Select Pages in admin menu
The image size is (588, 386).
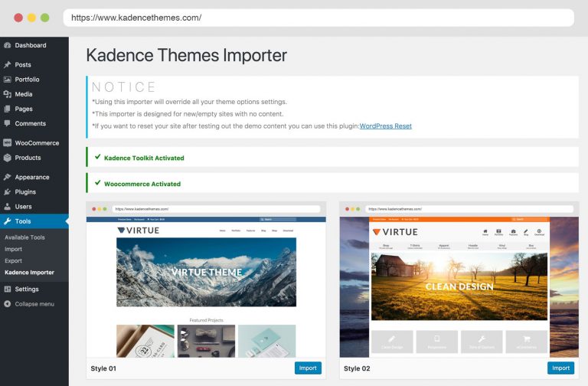[x=24, y=109]
